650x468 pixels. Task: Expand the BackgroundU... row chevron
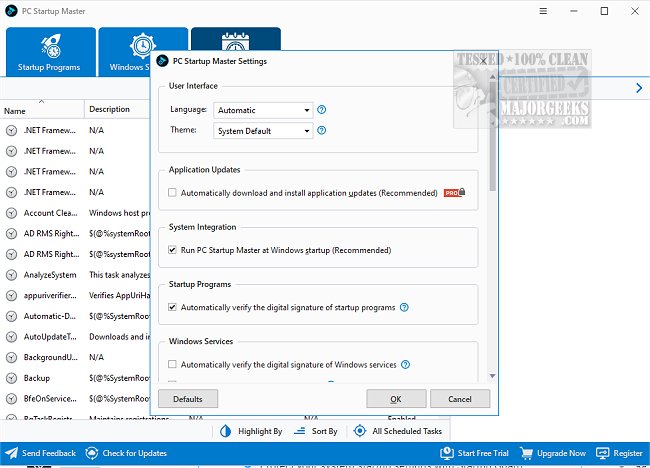(x=12, y=357)
